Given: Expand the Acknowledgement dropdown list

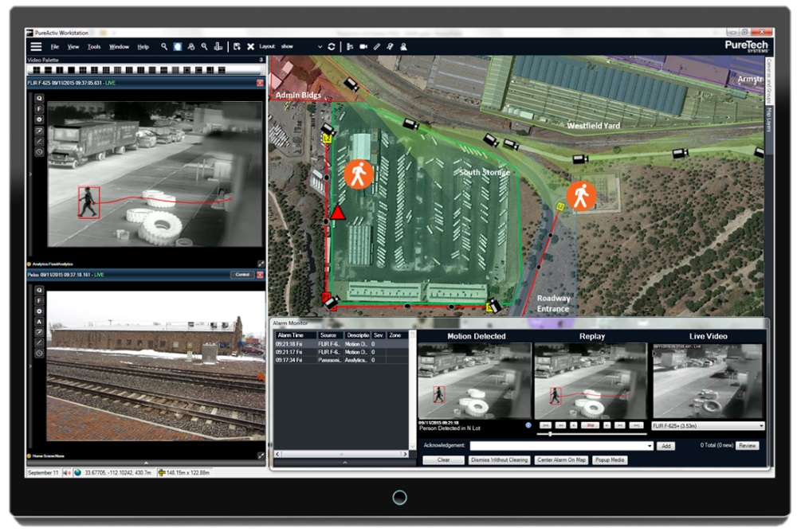Looking at the screenshot, I should pos(648,446).
